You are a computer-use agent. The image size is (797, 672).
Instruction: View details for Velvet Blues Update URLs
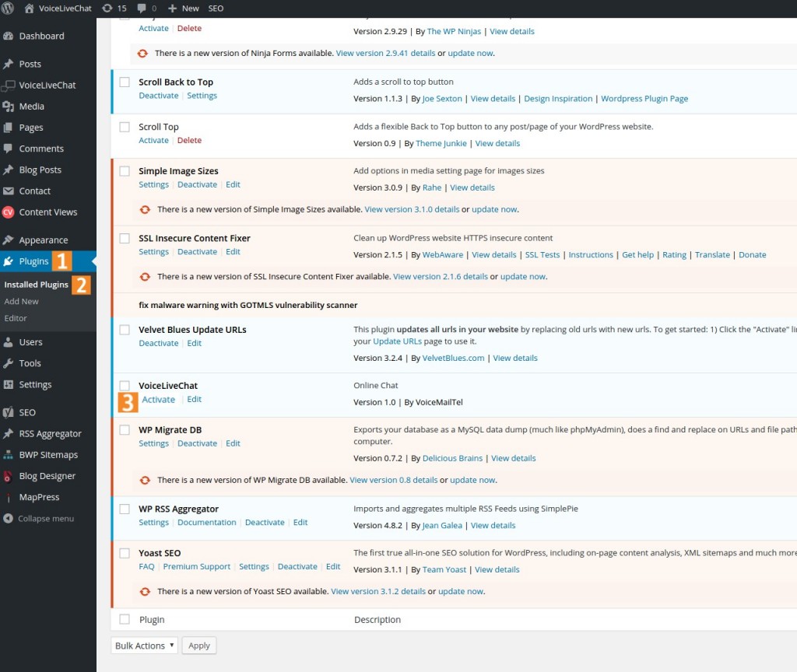pyautogui.click(x=515, y=358)
